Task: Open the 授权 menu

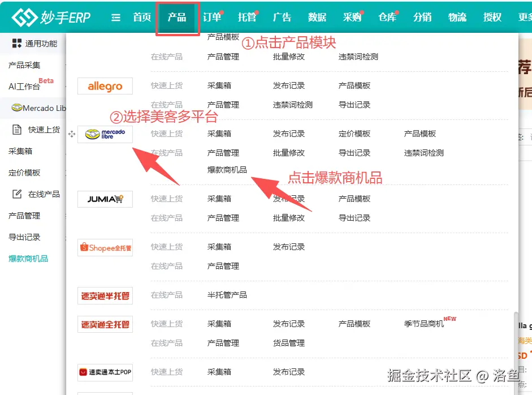Action: tap(492, 17)
